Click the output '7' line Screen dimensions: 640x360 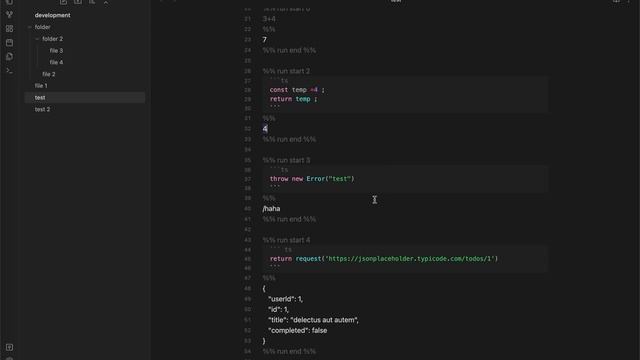click(264, 40)
